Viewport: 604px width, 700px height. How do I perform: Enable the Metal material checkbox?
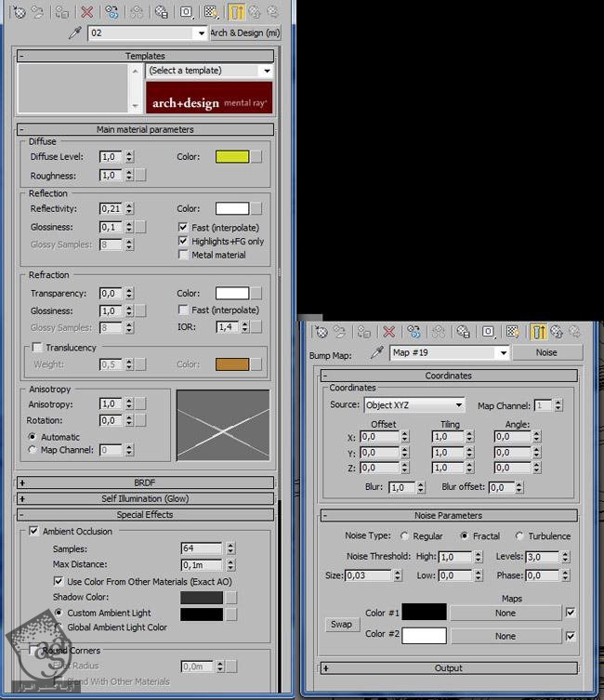[x=183, y=255]
